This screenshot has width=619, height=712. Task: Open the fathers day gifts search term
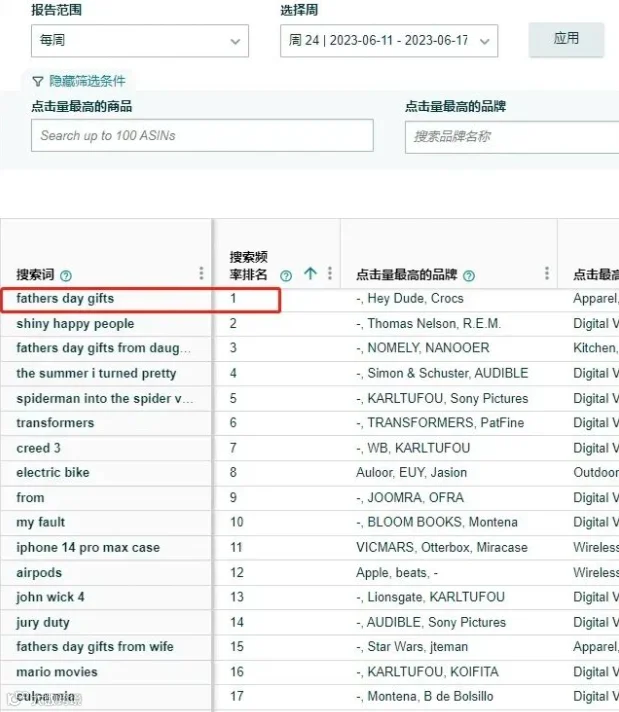coord(65,298)
